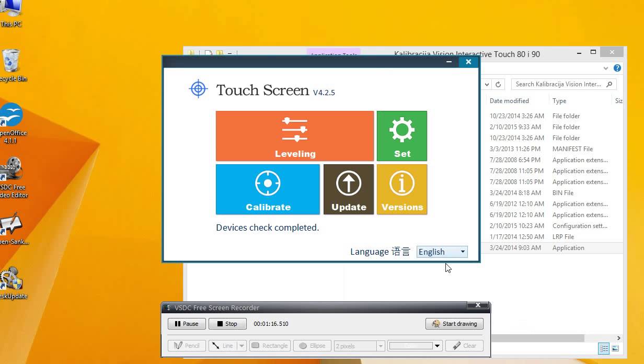644x364 pixels.
Task: Click the date 7/28/2008 6:54 PM
Action: coord(515,160)
